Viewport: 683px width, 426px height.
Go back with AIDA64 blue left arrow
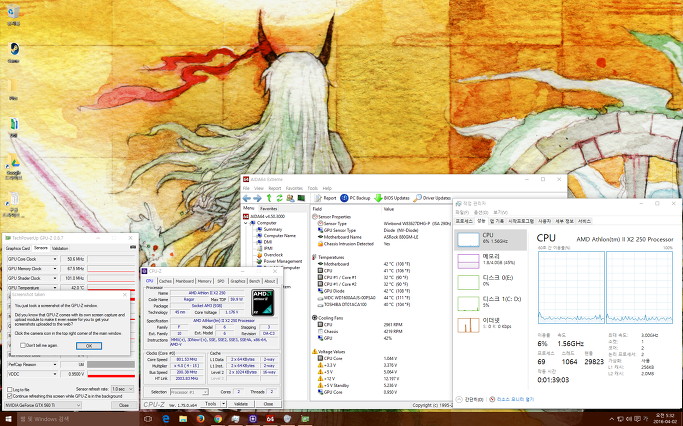[x=247, y=198]
